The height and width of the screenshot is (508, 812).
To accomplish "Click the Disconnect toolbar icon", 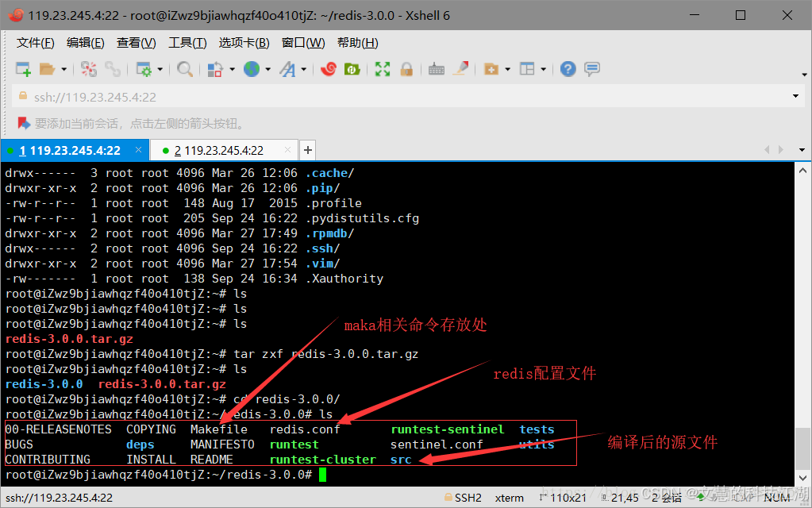I will [x=89, y=69].
